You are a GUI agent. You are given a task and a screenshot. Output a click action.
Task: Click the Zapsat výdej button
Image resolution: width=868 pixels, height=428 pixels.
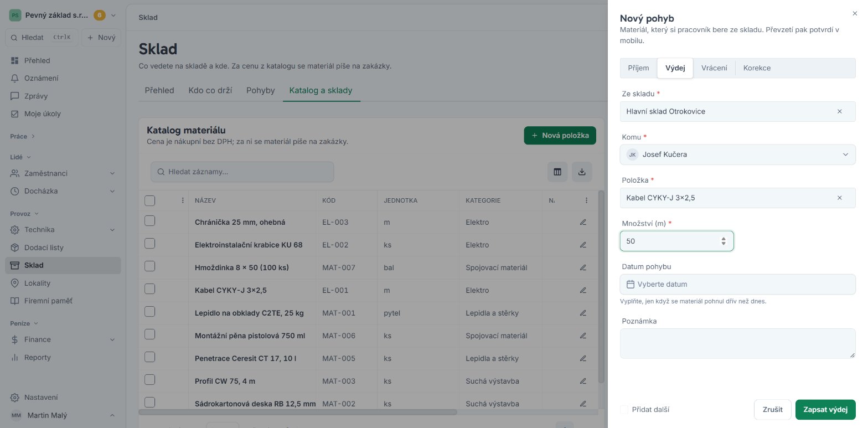(x=825, y=410)
